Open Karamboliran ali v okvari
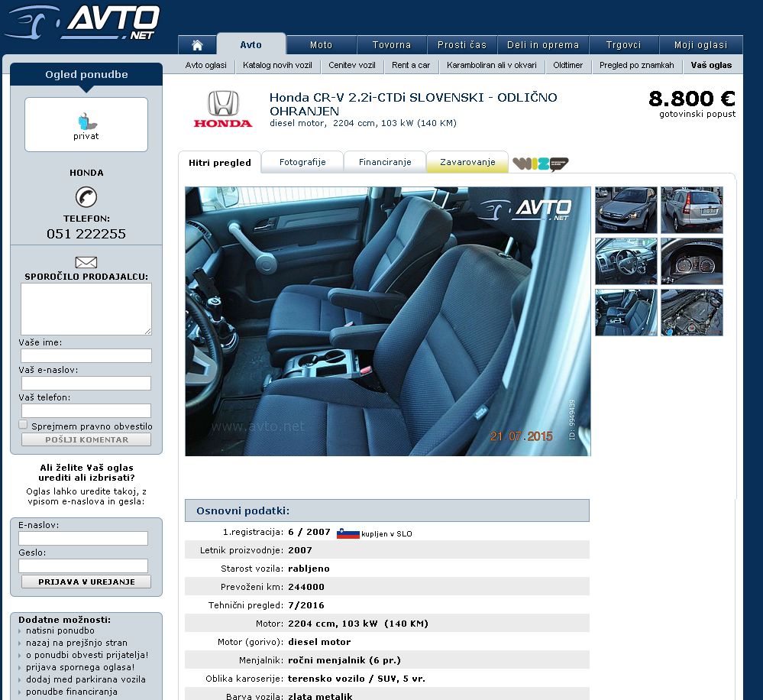 491,65
